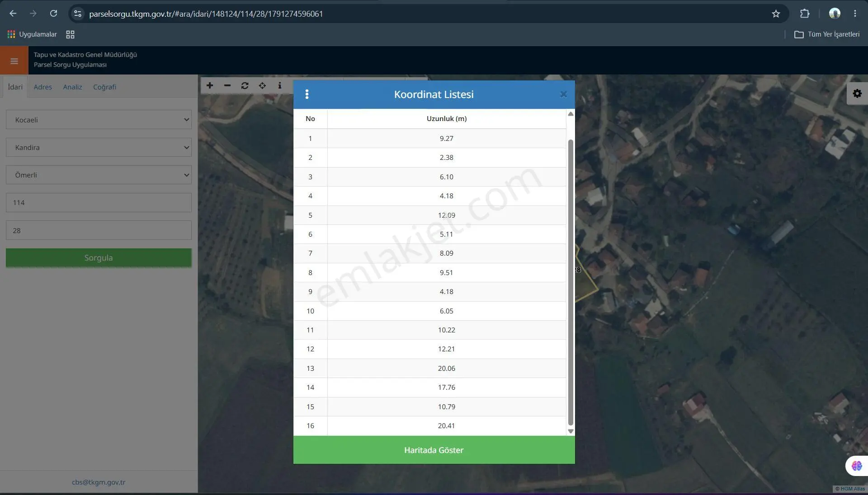Select the row with length 12.09
This screenshot has width=868, height=495.
pyautogui.click(x=430, y=215)
